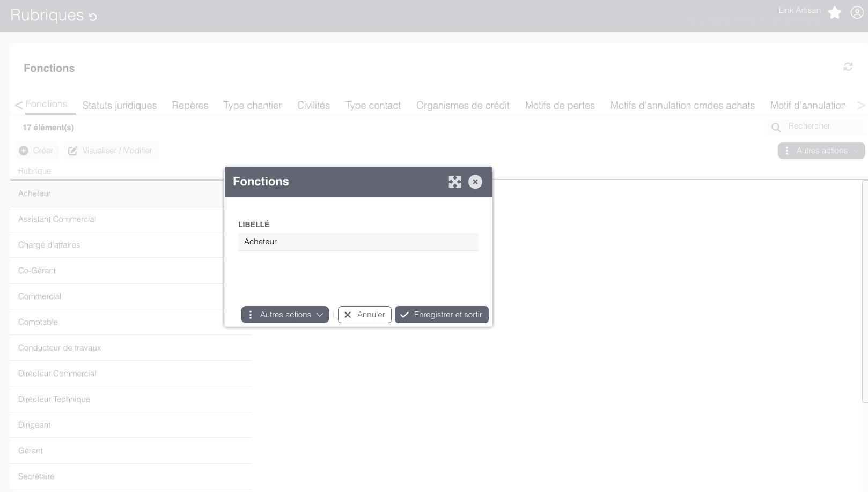Image resolution: width=868 pixels, height=492 pixels.
Task: Expand the Fonctions dialog to fullscreen
Action: point(455,182)
